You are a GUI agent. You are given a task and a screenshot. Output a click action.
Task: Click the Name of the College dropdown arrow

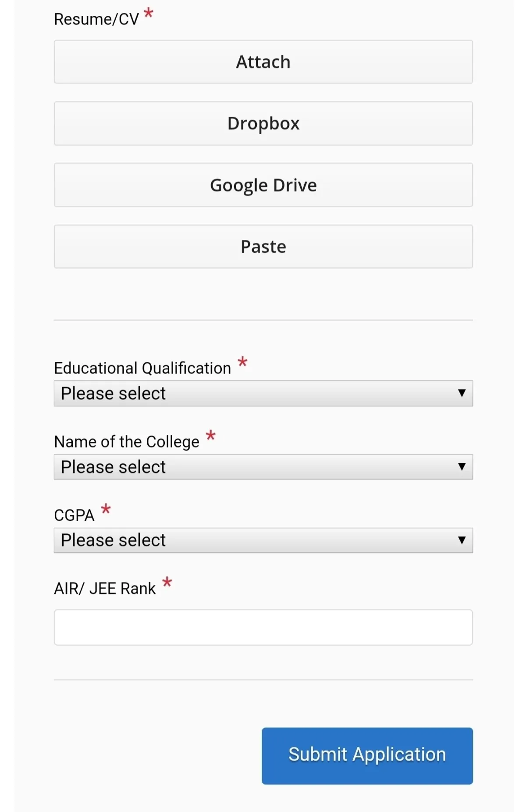[462, 466]
